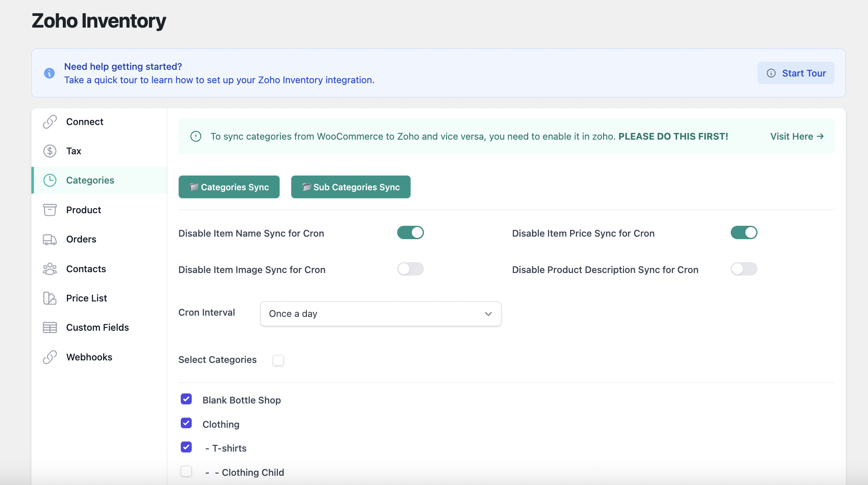Enable Disable Item Image Sync for Cron
868x485 pixels.
[410, 269]
